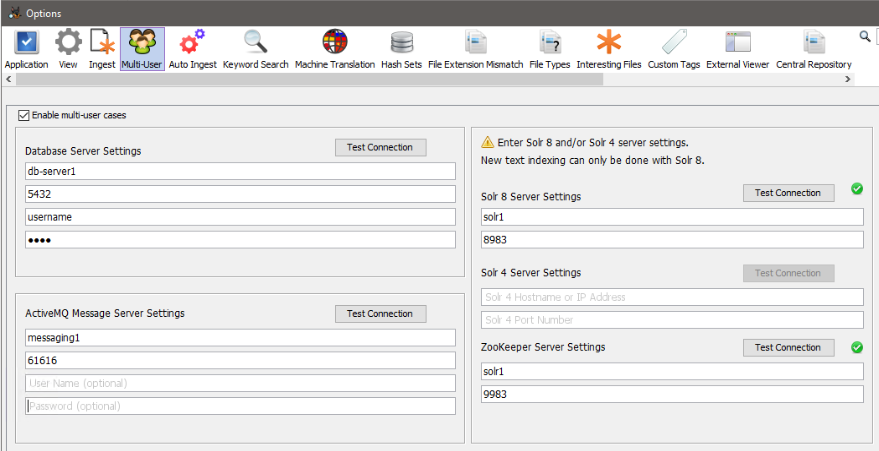
Task: Test the Database Server connection
Action: pyautogui.click(x=380, y=148)
